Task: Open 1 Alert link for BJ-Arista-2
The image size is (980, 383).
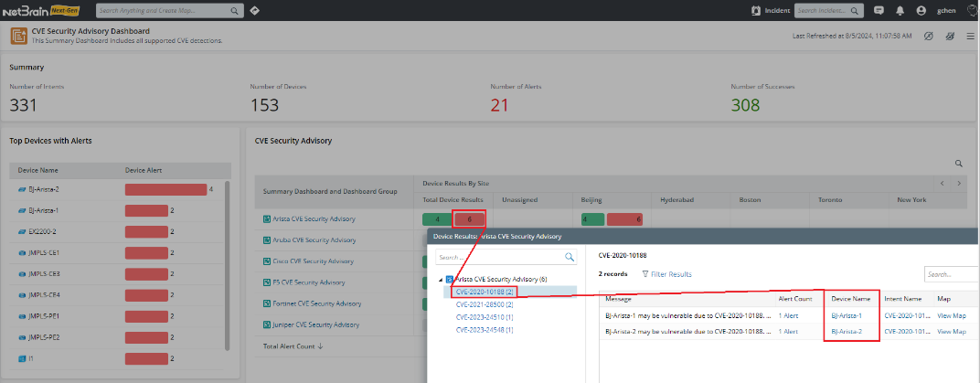Action: tap(788, 332)
